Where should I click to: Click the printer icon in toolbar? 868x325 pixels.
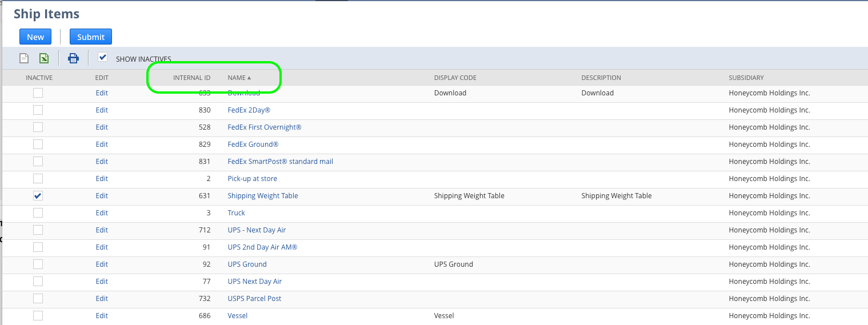73,58
